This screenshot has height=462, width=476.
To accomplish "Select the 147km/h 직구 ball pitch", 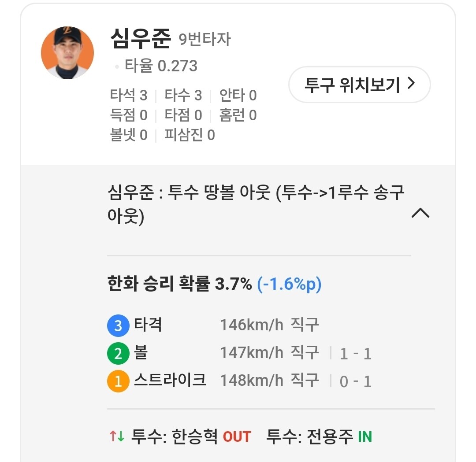I will pyautogui.click(x=269, y=353).
